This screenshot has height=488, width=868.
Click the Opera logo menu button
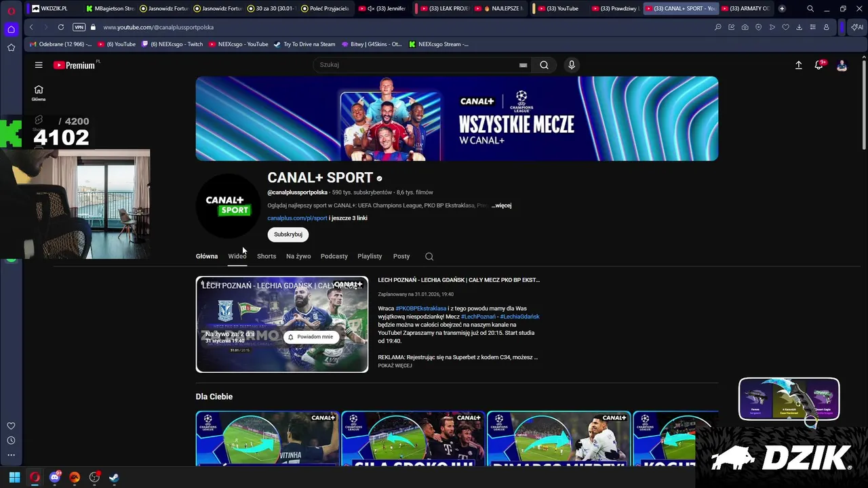(11, 11)
